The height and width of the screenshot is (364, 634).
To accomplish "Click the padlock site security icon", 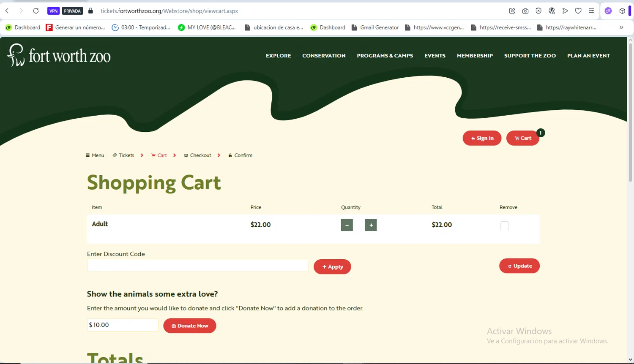I will (90, 11).
